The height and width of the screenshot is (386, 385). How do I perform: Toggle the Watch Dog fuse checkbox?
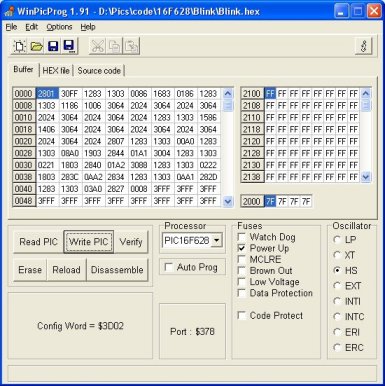point(241,237)
